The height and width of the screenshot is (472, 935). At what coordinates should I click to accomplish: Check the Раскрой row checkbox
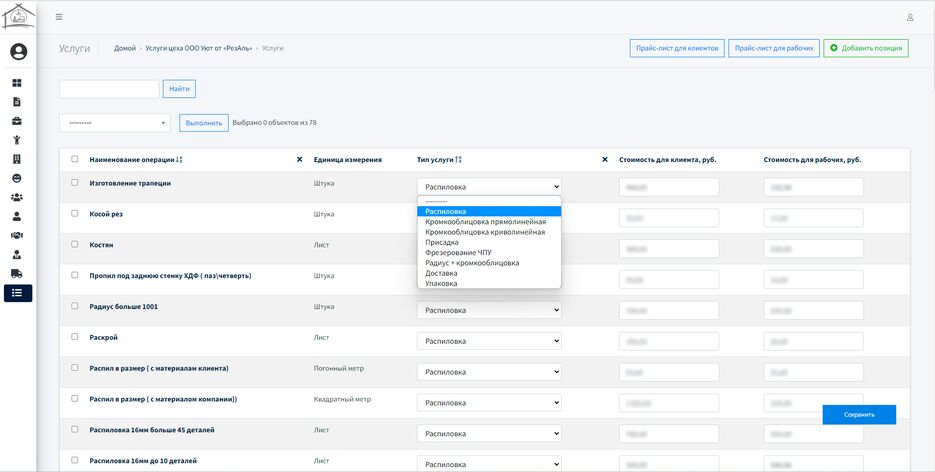75,337
